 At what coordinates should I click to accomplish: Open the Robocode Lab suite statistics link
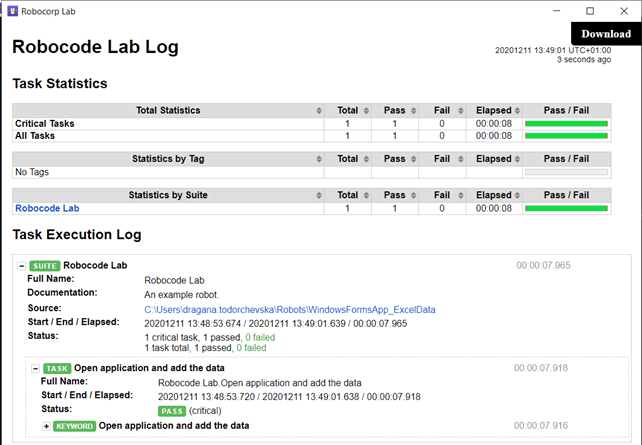pyautogui.click(x=47, y=208)
